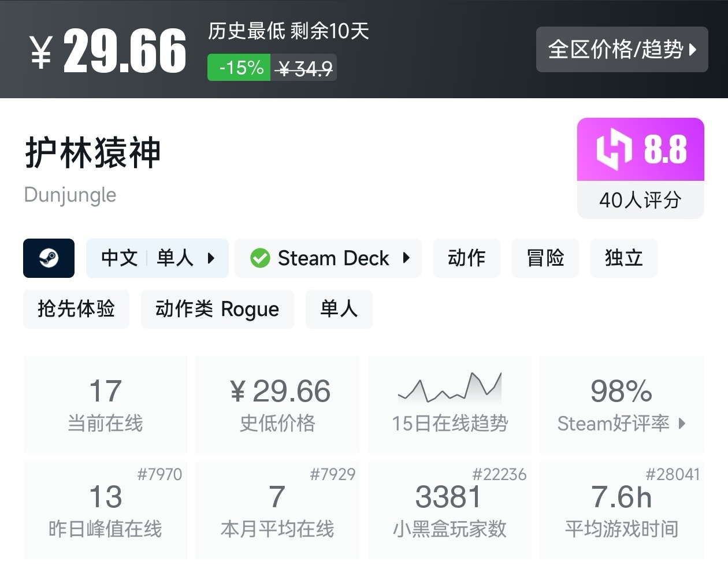728x565 pixels.
Task: Tap the 平均游戏时间 7.6h stat tile
Action: [621, 510]
